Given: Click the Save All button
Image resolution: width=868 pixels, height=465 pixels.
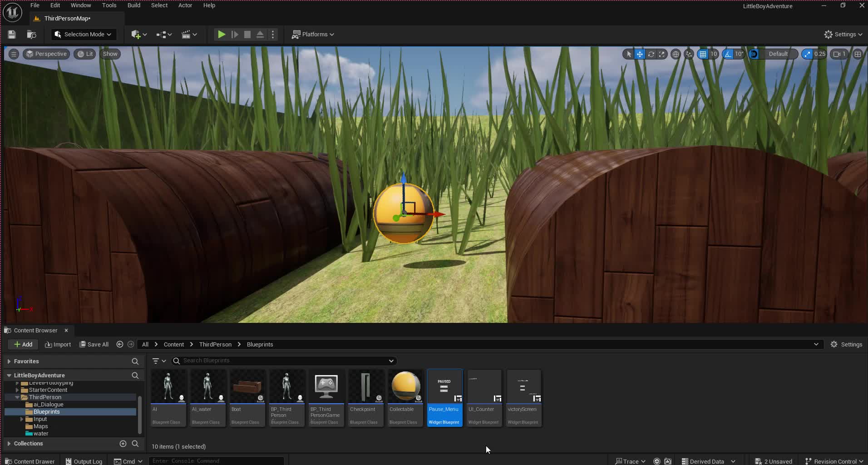Looking at the screenshot, I should tap(94, 345).
